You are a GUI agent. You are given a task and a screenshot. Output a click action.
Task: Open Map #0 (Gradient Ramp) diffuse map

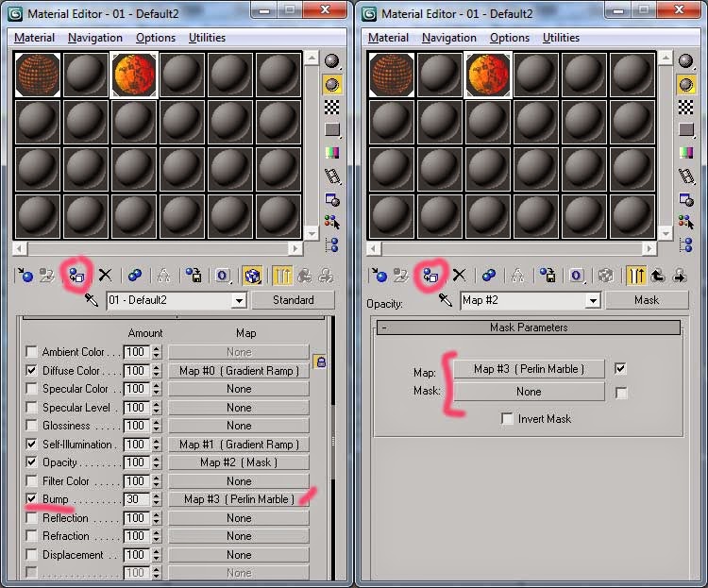click(239, 371)
